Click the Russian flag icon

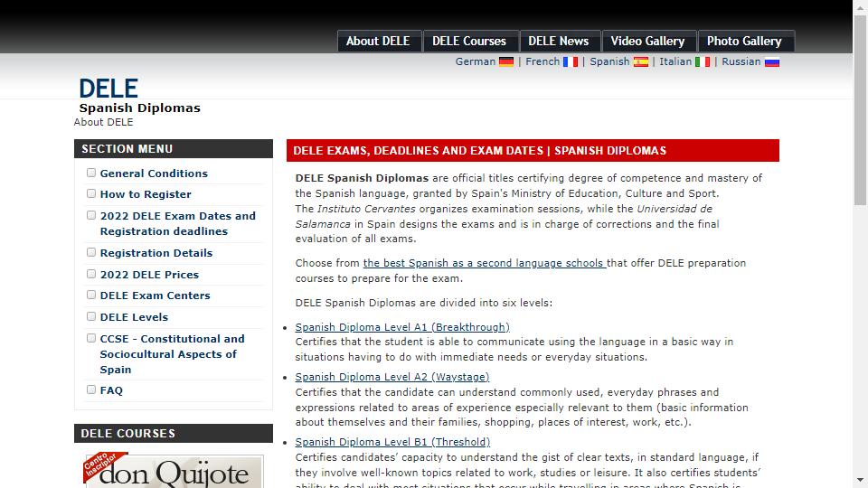[x=771, y=62]
